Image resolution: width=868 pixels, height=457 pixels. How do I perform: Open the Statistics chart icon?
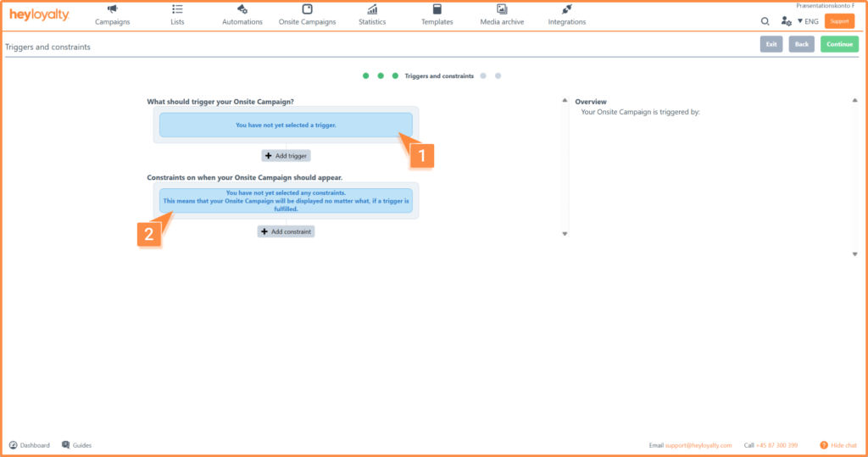[371, 9]
